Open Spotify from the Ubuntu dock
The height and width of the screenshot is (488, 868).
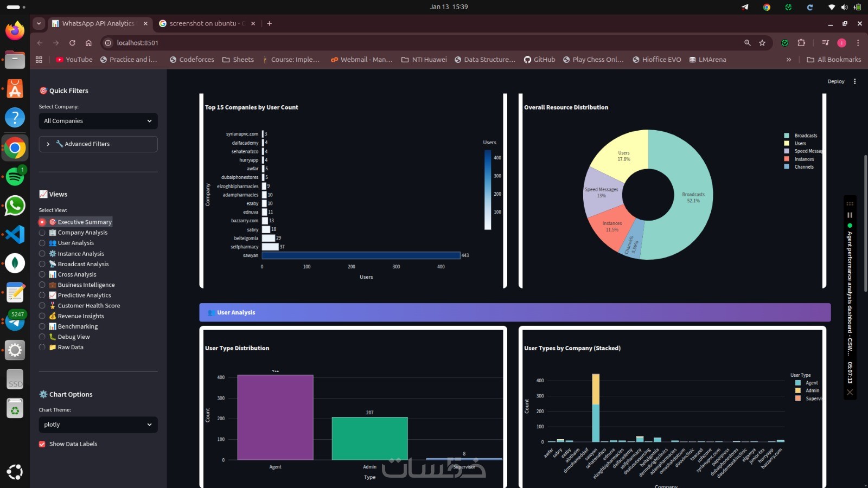tap(15, 176)
